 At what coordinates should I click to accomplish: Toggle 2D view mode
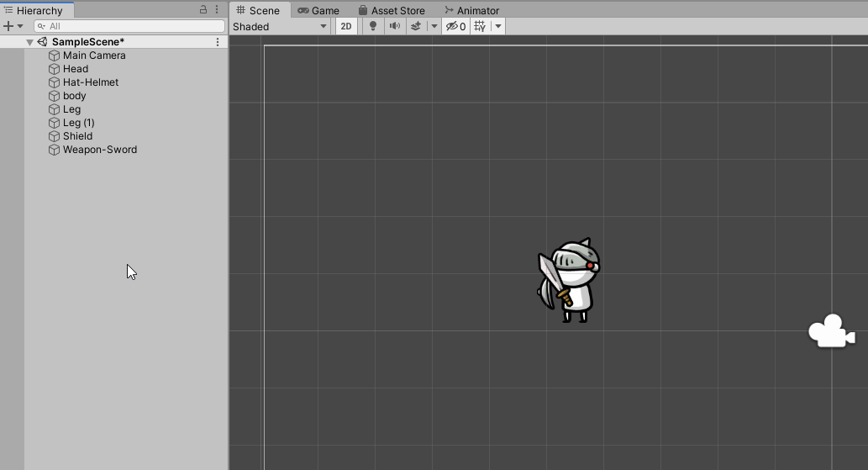coord(346,27)
